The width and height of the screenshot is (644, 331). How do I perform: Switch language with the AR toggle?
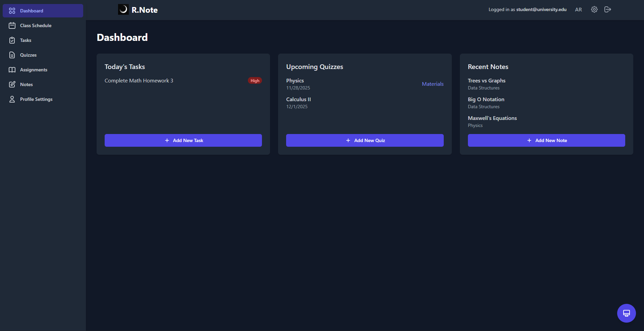pos(578,10)
